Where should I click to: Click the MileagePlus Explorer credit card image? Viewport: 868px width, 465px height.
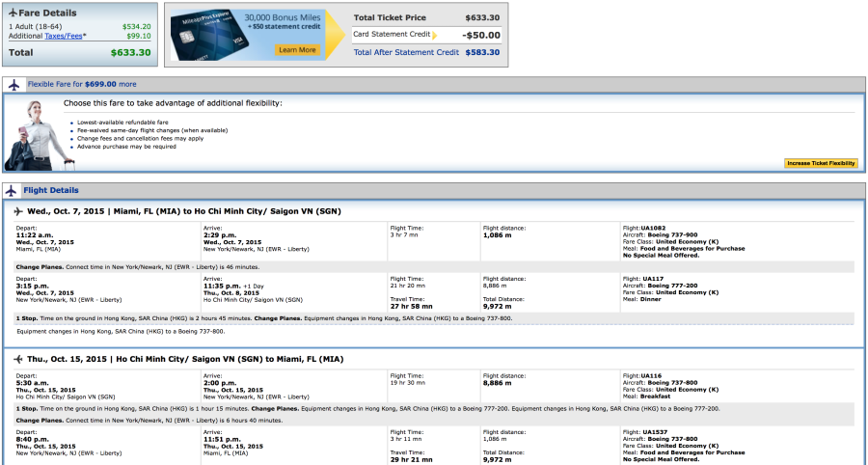[x=208, y=37]
